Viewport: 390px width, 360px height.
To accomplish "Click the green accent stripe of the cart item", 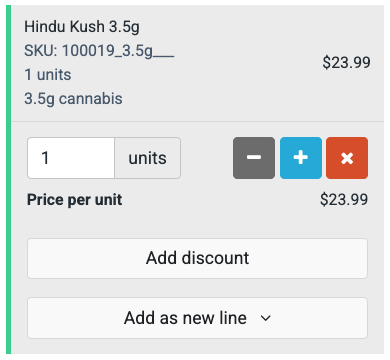I will [x=9, y=179].
